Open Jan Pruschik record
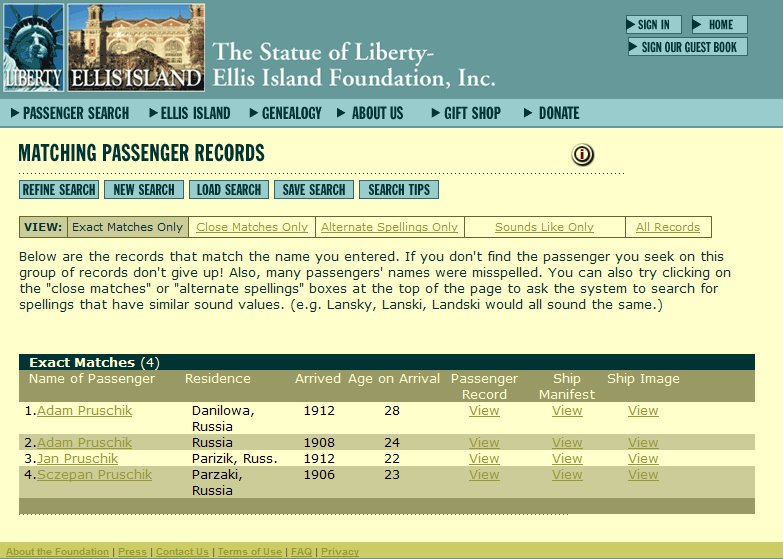The height and width of the screenshot is (559, 783). point(77,459)
